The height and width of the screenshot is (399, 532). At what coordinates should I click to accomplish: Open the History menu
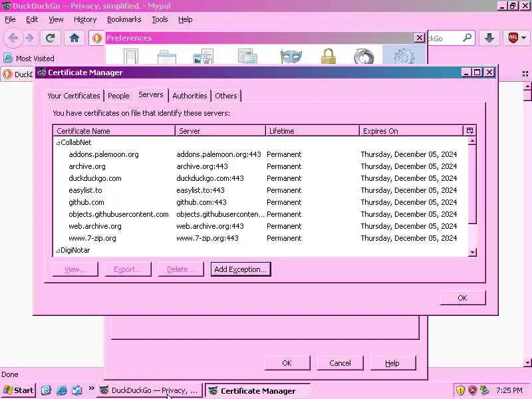point(85,20)
